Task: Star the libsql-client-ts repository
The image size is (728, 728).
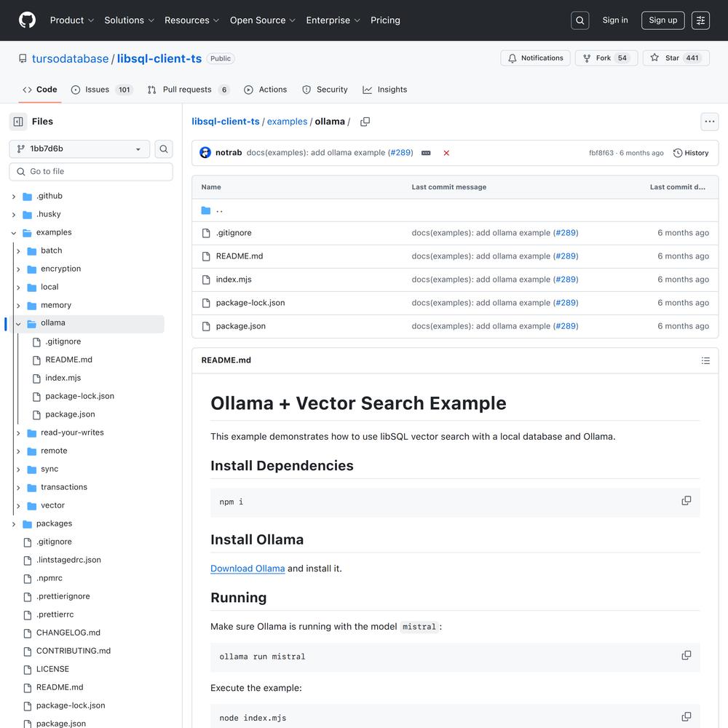Action: point(676,58)
